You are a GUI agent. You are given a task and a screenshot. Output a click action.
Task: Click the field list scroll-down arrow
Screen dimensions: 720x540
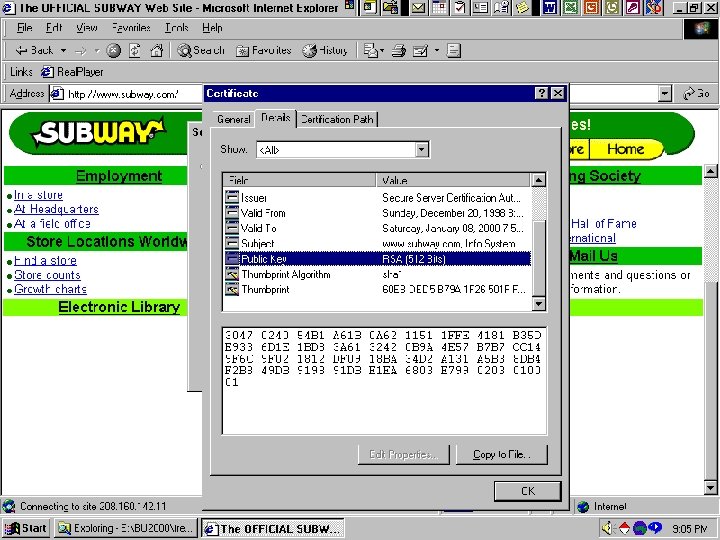539,304
